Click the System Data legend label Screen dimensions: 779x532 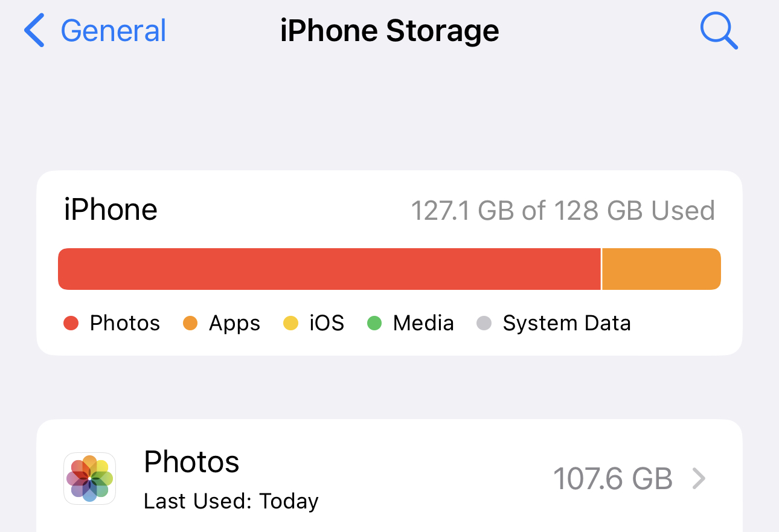pos(566,323)
